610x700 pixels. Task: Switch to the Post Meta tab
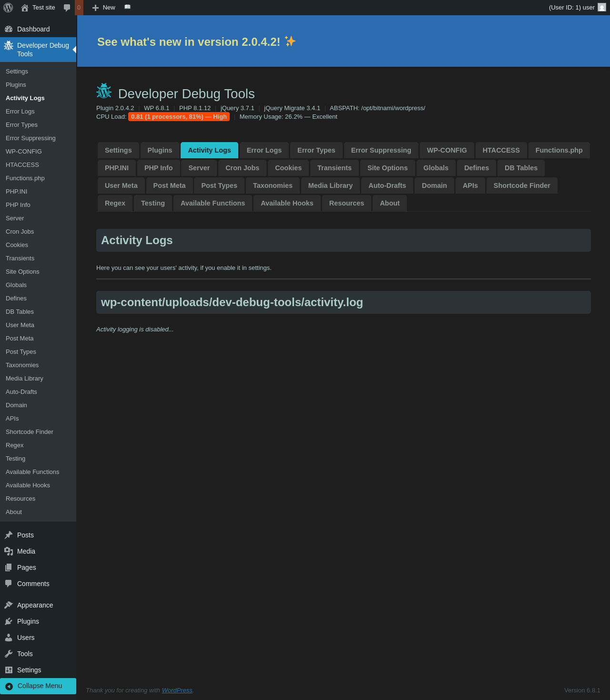pyautogui.click(x=170, y=185)
